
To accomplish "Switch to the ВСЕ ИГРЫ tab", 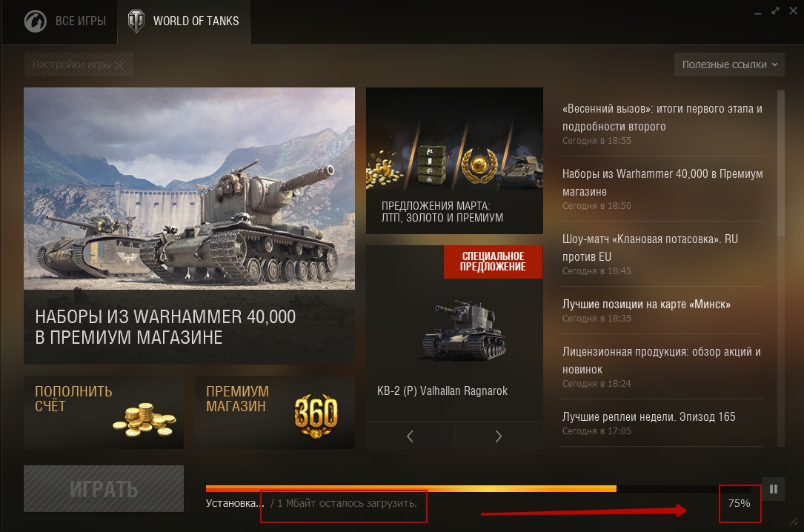I will (66, 21).
